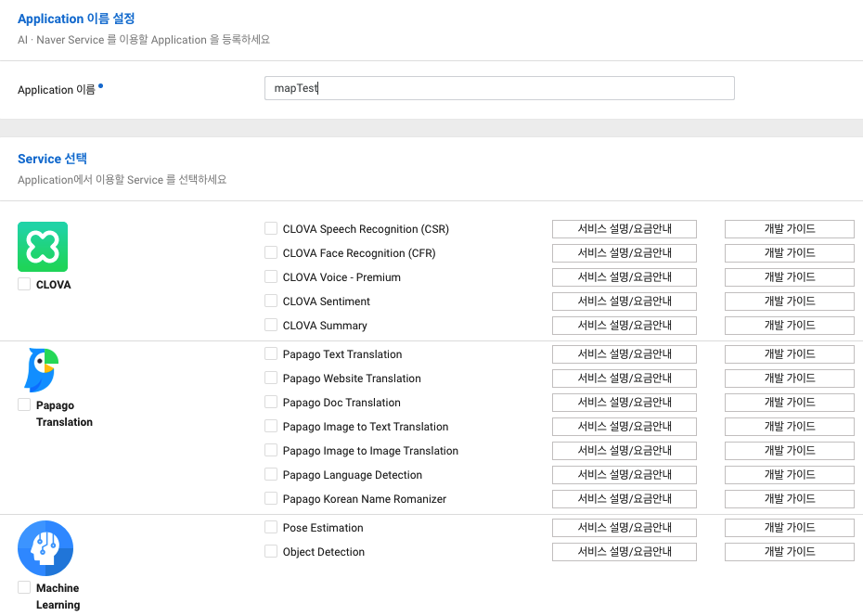Image resolution: width=863 pixels, height=616 pixels.
Task: View 서비스 설명/요금안내 for Papago Text Translation
Action: point(625,354)
